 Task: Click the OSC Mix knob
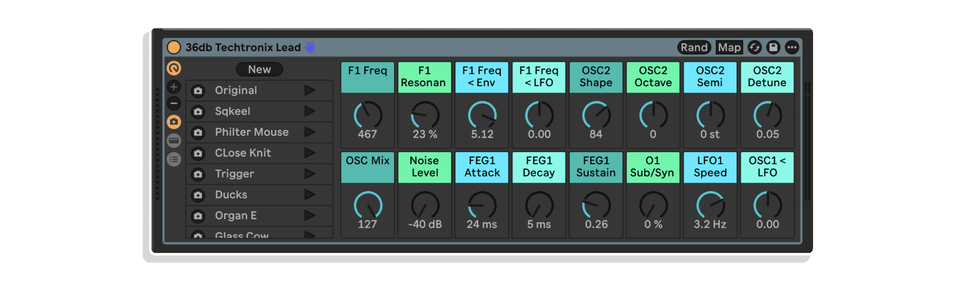coord(367,206)
